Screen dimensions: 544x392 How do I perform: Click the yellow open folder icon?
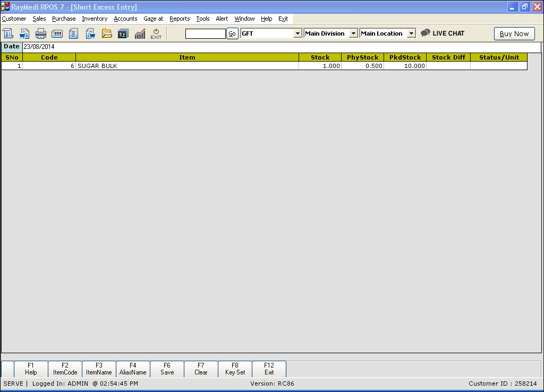[x=107, y=33]
